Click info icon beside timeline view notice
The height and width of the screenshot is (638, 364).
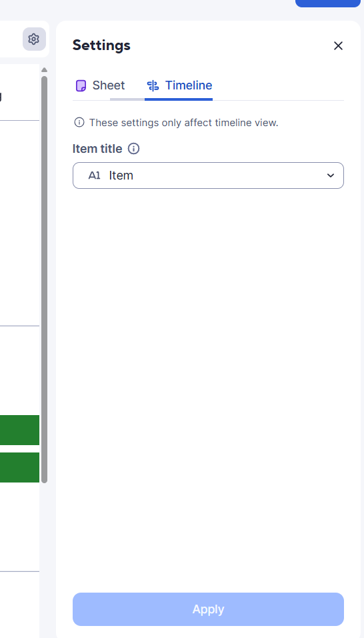79,123
